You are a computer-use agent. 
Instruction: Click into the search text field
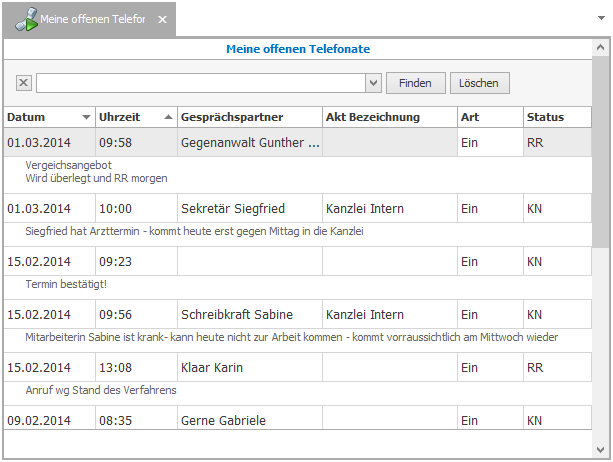click(x=200, y=83)
